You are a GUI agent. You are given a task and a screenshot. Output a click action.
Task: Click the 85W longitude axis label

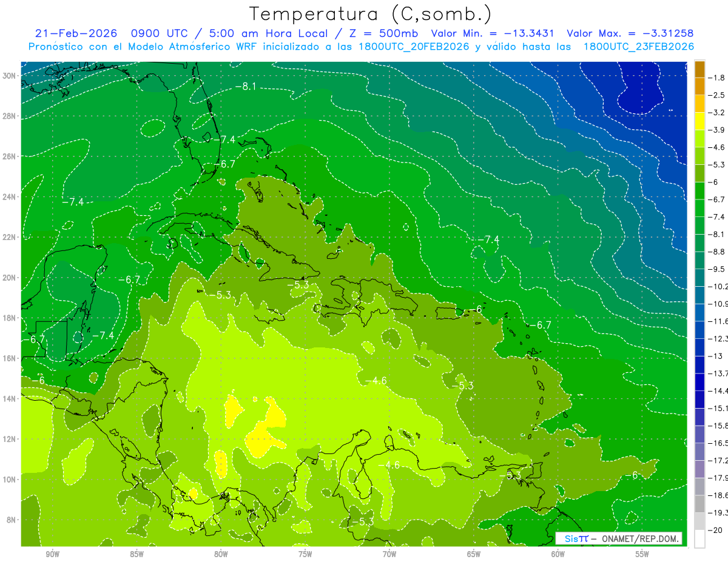click(136, 554)
